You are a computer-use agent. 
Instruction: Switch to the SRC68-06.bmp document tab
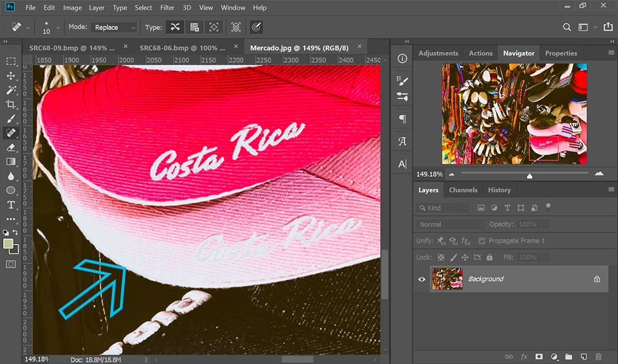(x=182, y=48)
